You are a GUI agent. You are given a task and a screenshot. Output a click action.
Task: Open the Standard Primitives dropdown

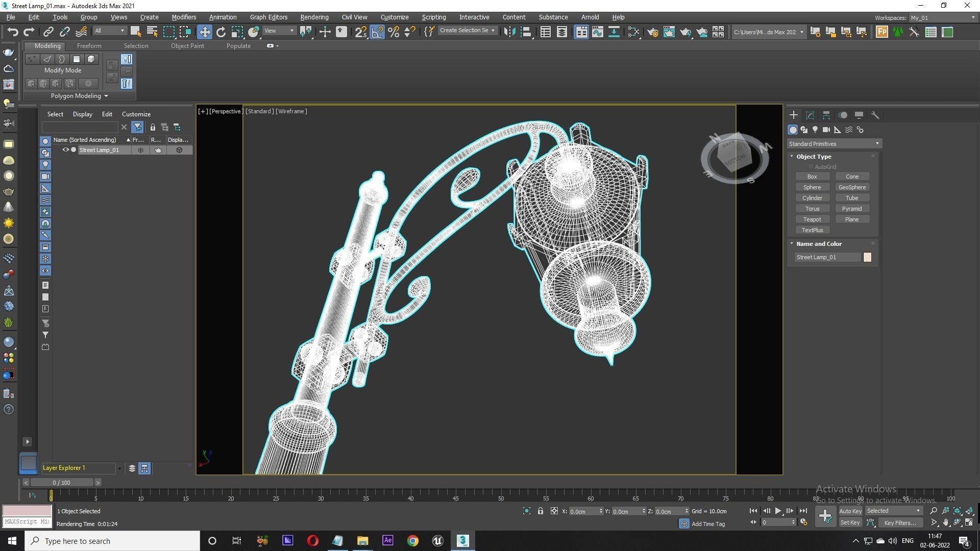[834, 144]
